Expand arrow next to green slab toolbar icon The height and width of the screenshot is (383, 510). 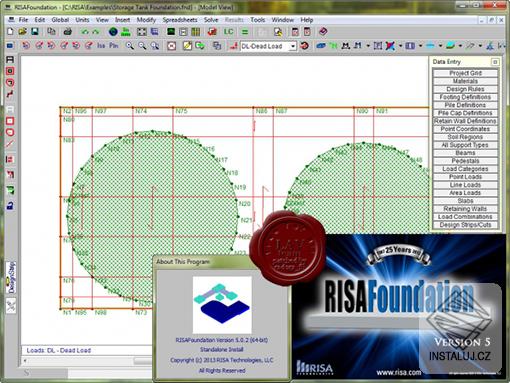460,46
